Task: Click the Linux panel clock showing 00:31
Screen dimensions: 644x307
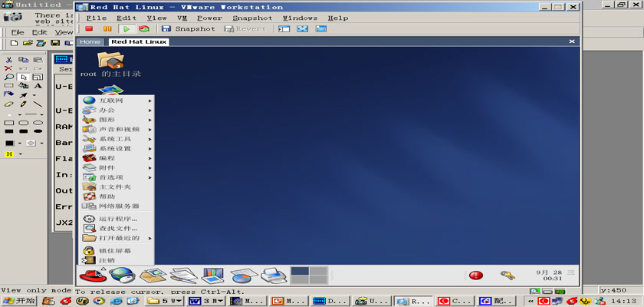Action: pyautogui.click(x=554, y=276)
